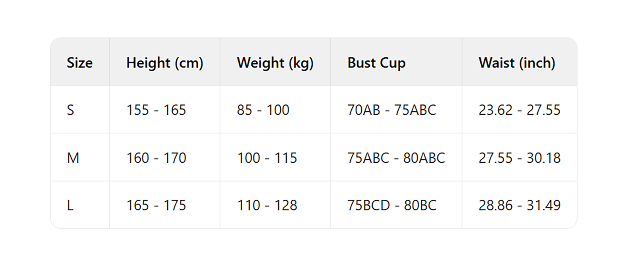This screenshot has width=644, height=255.
Task: Select the 110 - 128 weight cell
Action: (275, 205)
